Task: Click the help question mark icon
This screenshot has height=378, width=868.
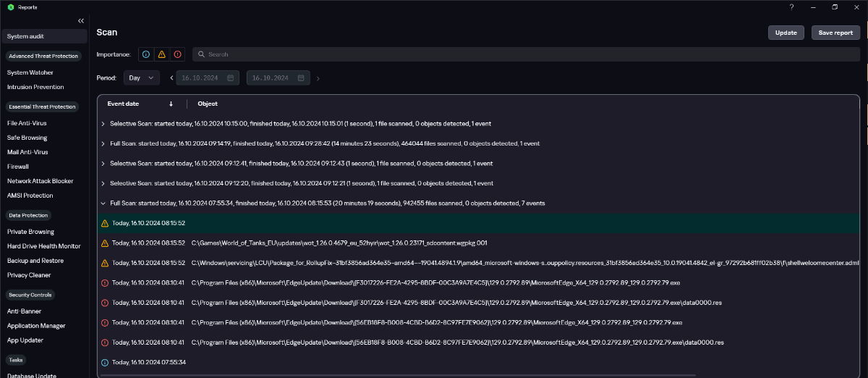Action: tap(792, 7)
